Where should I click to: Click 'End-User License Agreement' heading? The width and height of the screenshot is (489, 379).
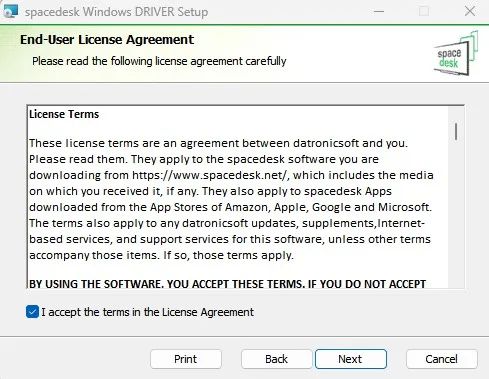107,40
